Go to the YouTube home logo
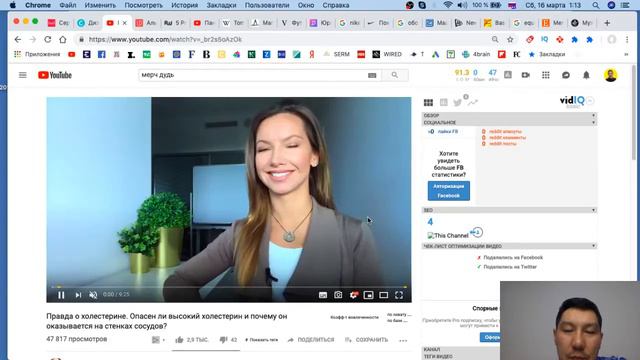 (55, 75)
